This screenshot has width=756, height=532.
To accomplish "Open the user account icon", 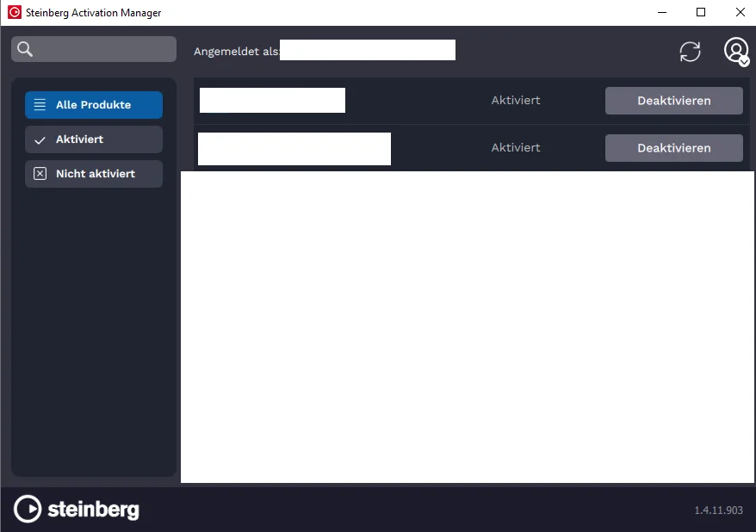I will point(736,51).
